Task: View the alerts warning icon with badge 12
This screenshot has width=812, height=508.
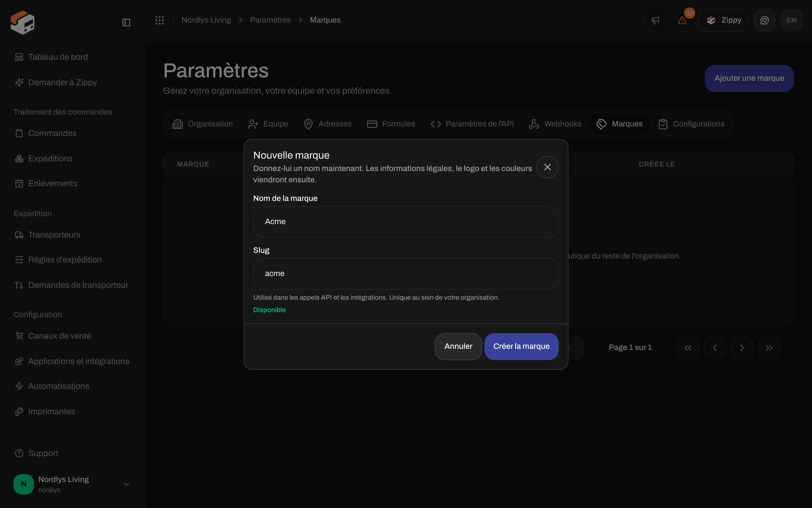Action: (x=683, y=20)
